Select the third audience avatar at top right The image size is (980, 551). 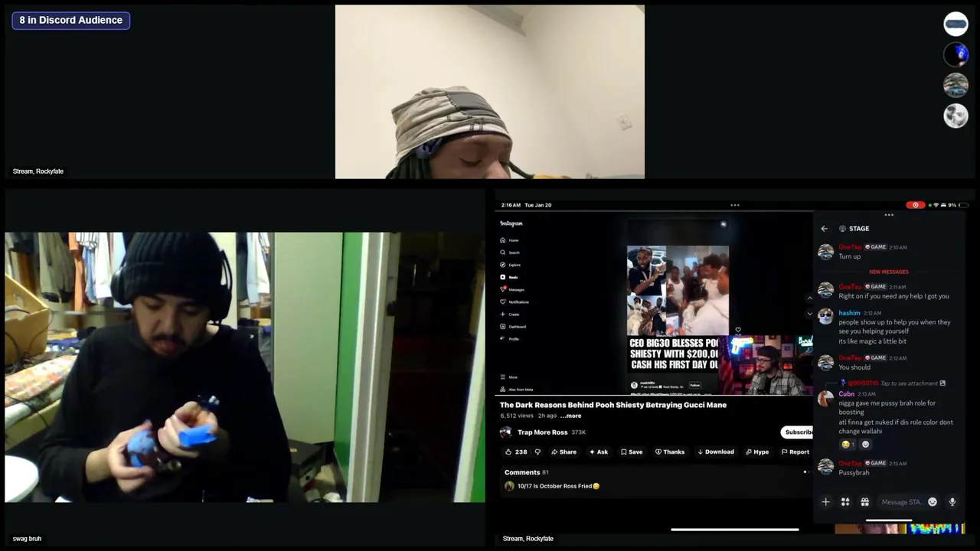pyautogui.click(x=955, y=85)
